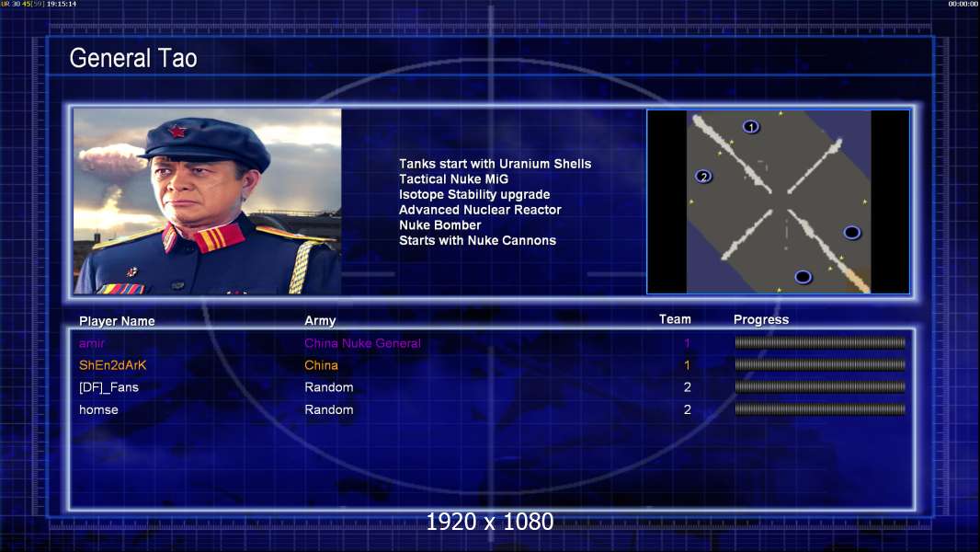
Task: Click the 00:00:00 timer
Action: tap(963, 4)
